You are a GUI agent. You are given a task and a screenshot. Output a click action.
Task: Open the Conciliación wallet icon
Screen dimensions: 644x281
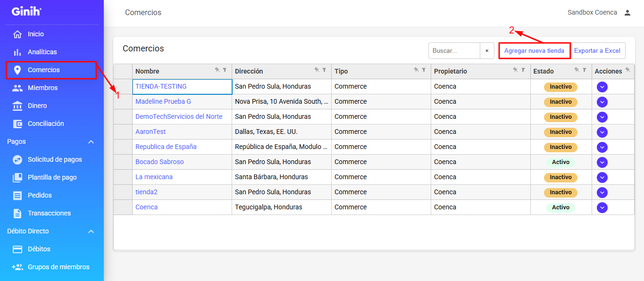pyautogui.click(x=17, y=124)
